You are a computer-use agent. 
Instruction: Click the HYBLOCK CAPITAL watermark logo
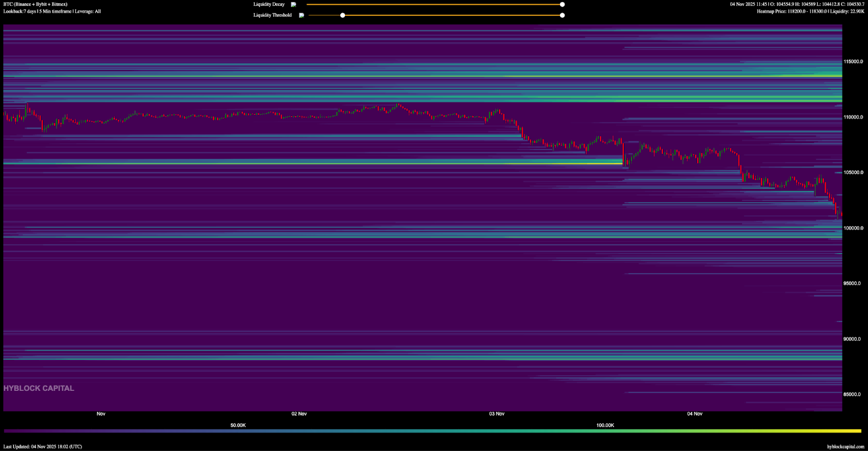click(x=39, y=388)
